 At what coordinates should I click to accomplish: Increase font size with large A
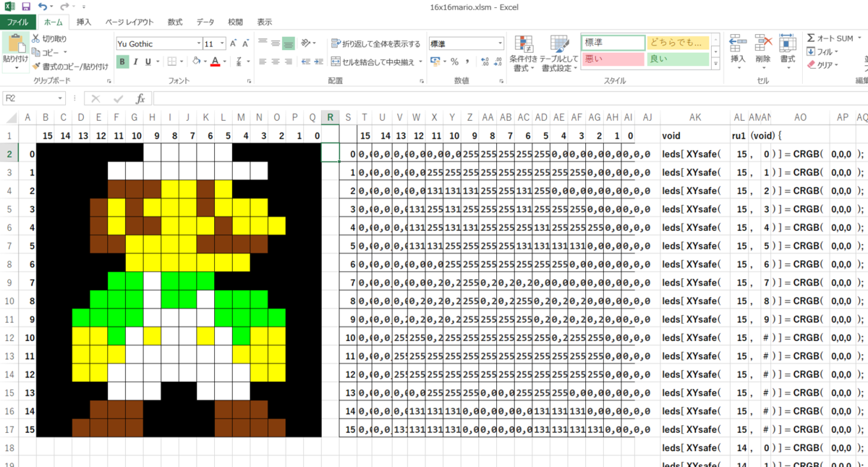point(234,43)
